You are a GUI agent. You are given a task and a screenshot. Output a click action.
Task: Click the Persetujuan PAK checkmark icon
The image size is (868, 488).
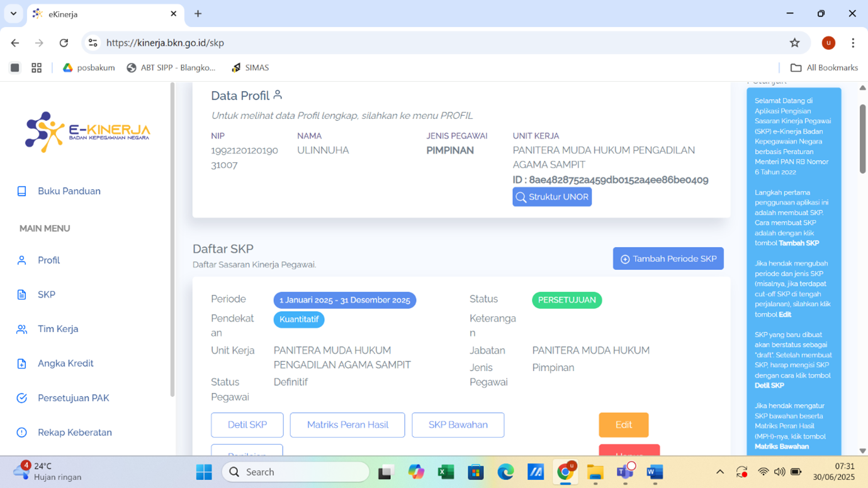click(x=22, y=398)
